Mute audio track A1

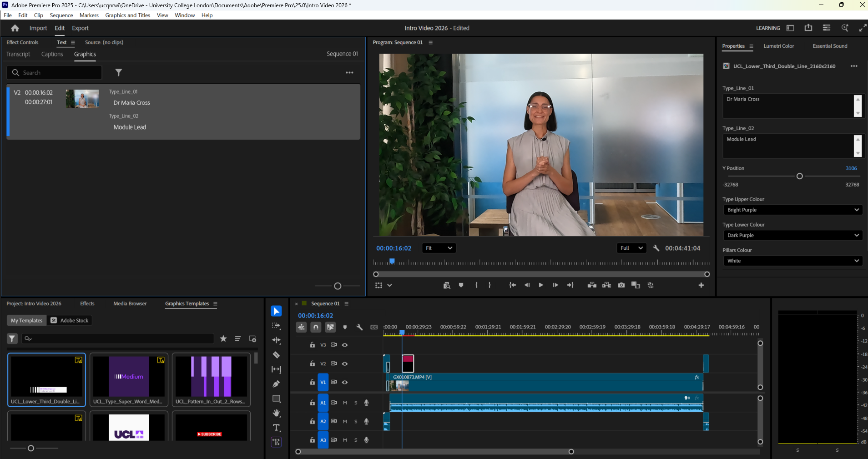(345, 403)
